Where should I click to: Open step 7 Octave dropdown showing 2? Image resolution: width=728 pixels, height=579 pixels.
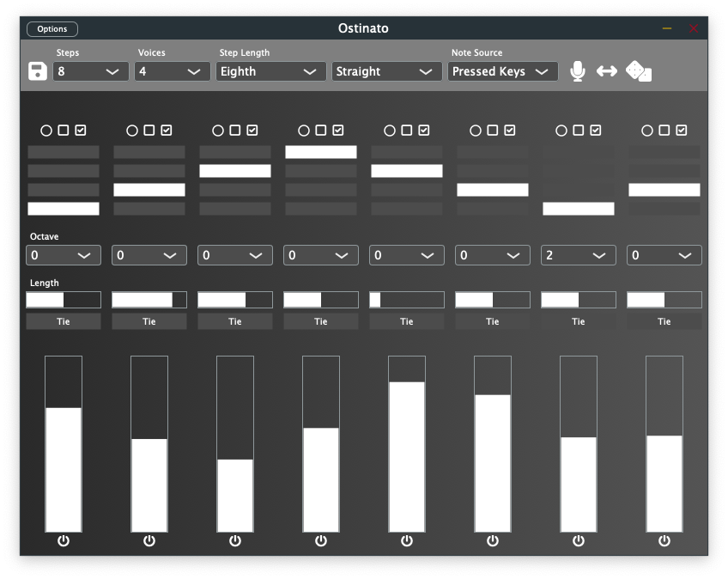(x=579, y=255)
